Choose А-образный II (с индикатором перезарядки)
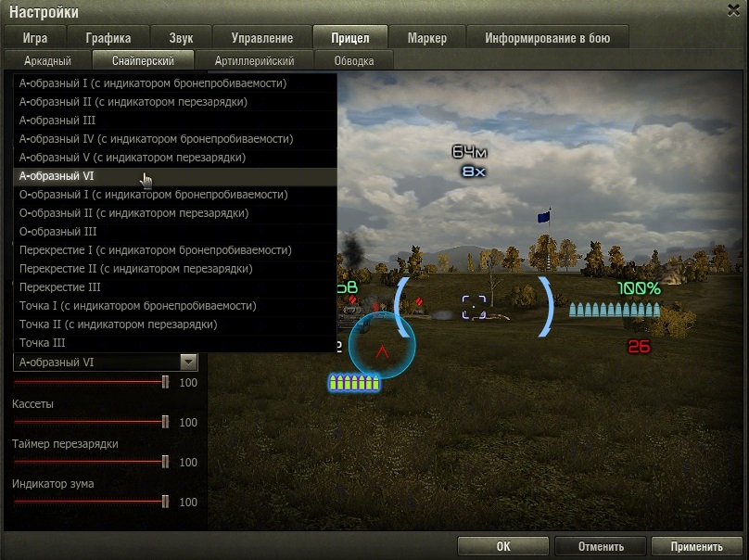Image resolution: width=749 pixels, height=560 pixels. [175, 102]
